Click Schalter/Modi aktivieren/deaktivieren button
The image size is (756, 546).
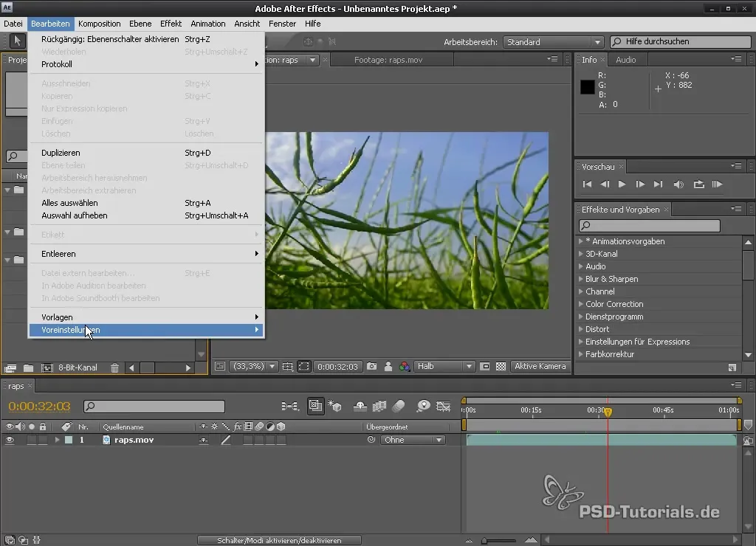279,540
